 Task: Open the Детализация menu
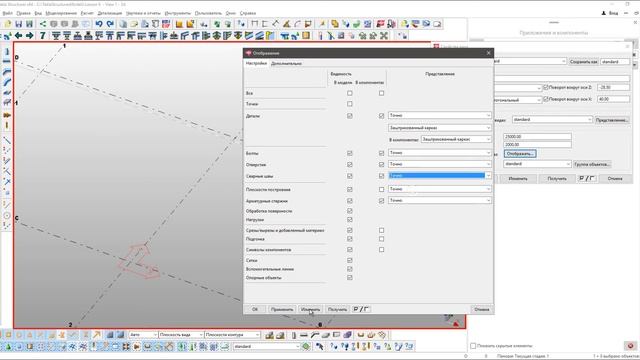click(x=109, y=13)
